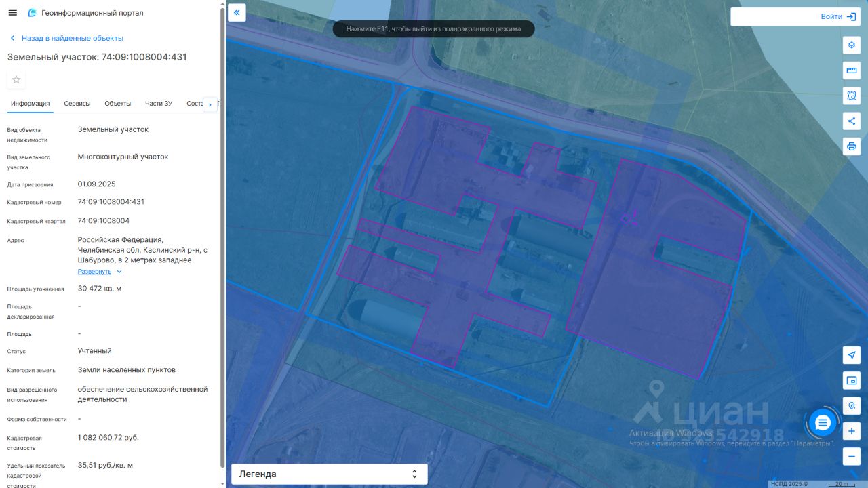Expand the Легенда panel
This screenshot has width=868, height=488.
click(x=330, y=474)
